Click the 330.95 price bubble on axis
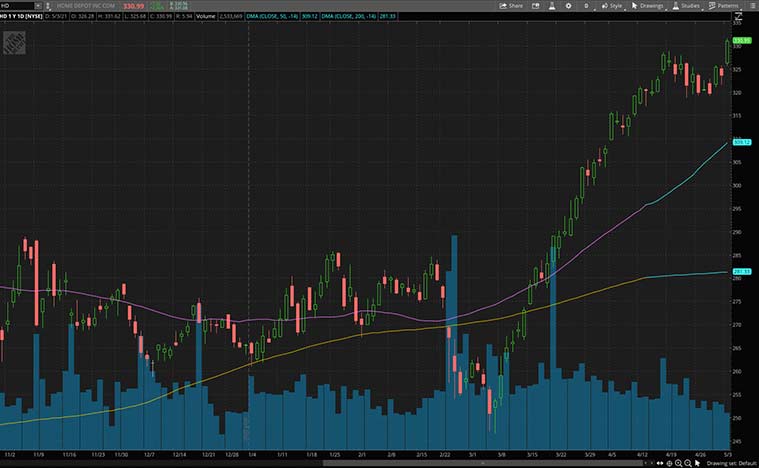759x468 pixels. [741, 41]
